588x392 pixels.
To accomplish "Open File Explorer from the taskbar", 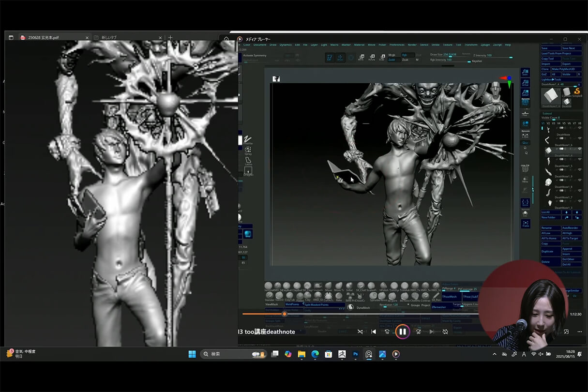I will click(x=302, y=354).
